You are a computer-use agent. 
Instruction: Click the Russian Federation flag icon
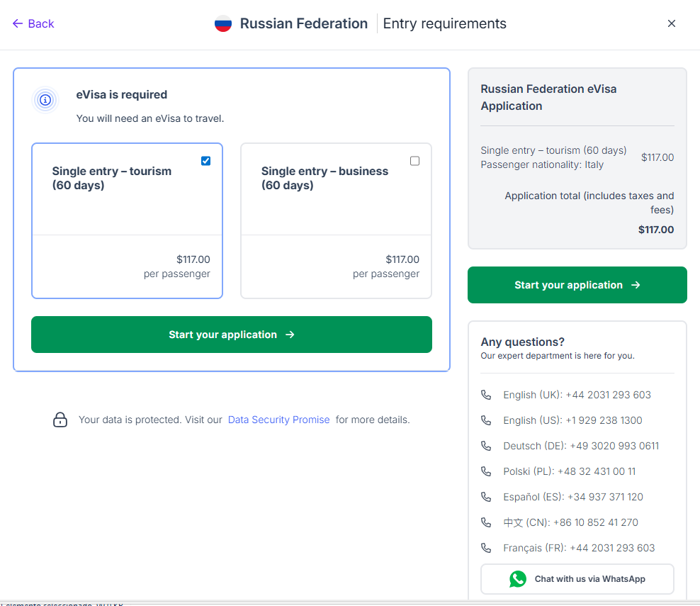coord(222,23)
